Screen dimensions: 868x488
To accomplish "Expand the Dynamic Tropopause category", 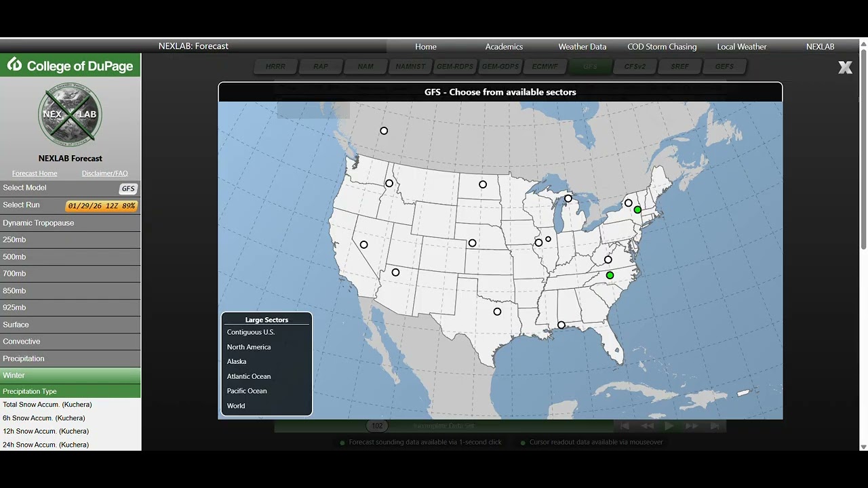I will tap(71, 223).
